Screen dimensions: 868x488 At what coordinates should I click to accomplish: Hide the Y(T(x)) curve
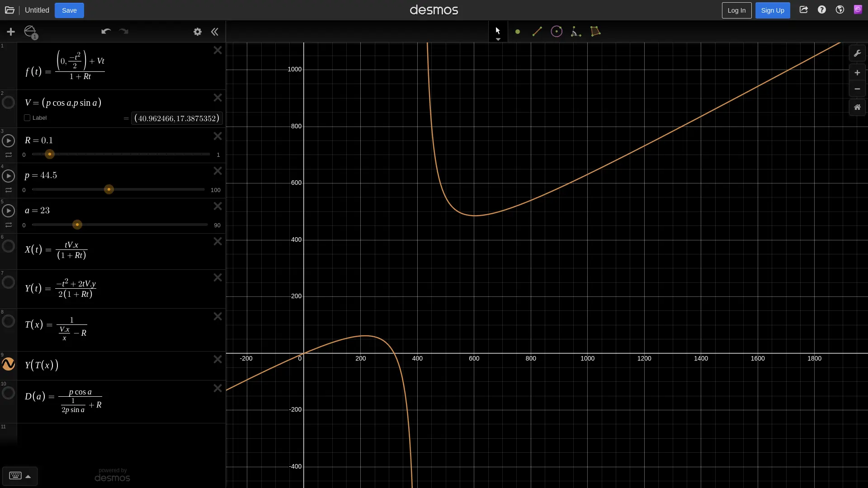click(9, 364)
